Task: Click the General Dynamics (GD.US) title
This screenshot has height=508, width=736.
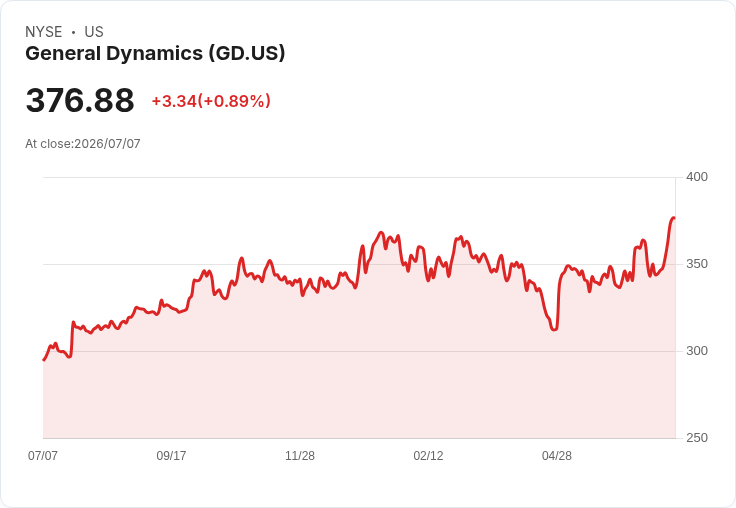Action: click(155, 54)
